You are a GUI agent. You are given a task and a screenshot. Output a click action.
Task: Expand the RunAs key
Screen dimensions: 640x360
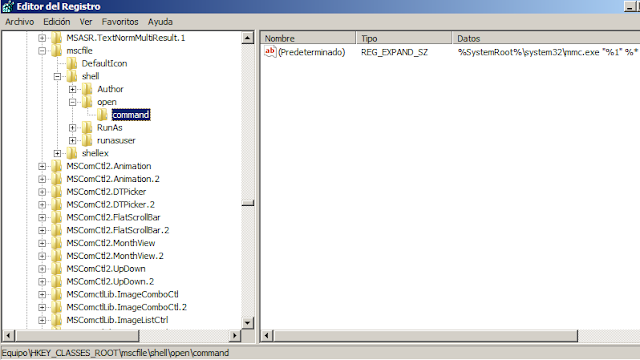(x=73, y=128)
